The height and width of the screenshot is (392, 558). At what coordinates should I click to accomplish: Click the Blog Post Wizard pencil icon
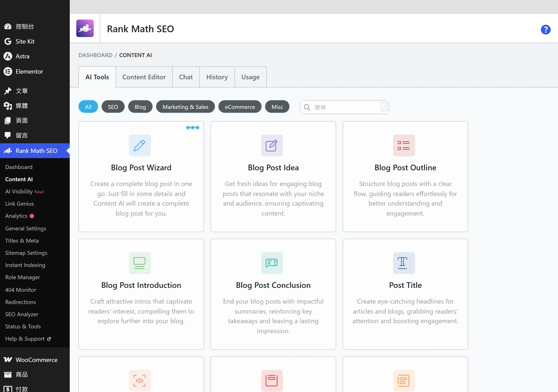point(140,145)
